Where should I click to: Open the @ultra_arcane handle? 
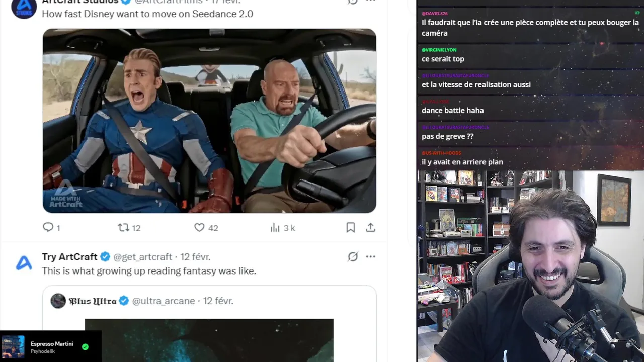164,301
